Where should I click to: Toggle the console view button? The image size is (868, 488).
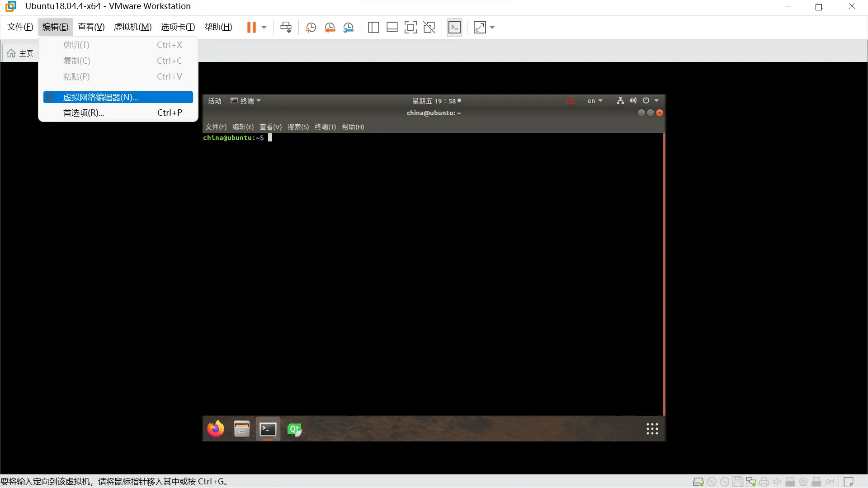(454, 28)
